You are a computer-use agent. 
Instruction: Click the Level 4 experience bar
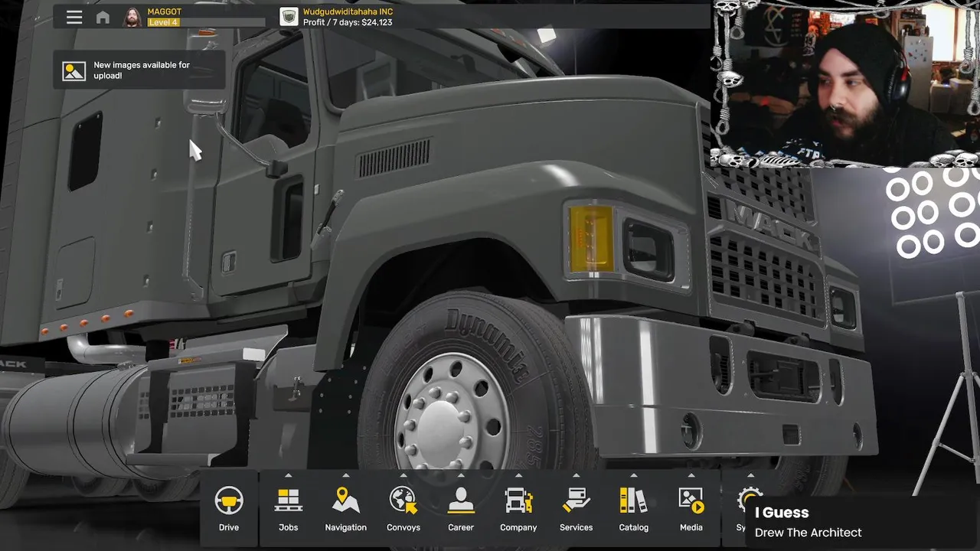205,22
